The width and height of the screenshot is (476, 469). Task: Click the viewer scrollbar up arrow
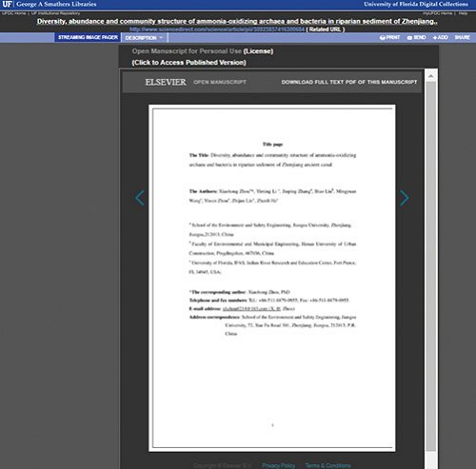click(430, 76)
